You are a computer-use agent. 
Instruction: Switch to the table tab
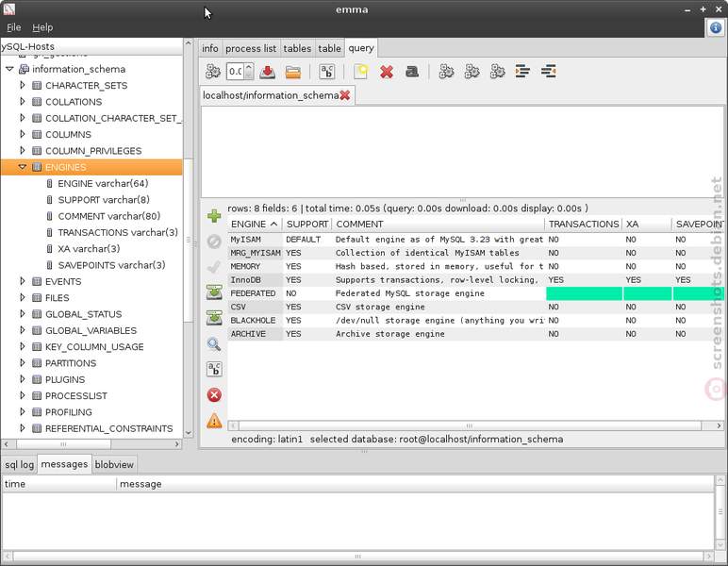click(x=329, y=48)
